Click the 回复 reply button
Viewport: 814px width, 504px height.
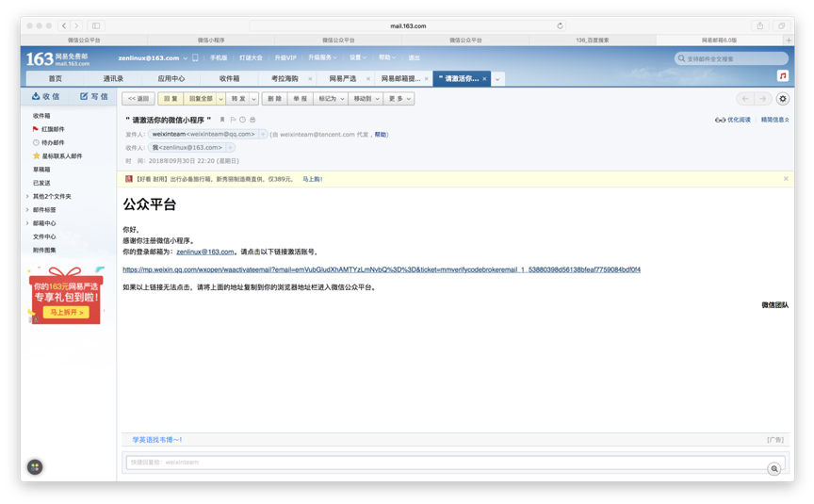[x=171, y=99]
